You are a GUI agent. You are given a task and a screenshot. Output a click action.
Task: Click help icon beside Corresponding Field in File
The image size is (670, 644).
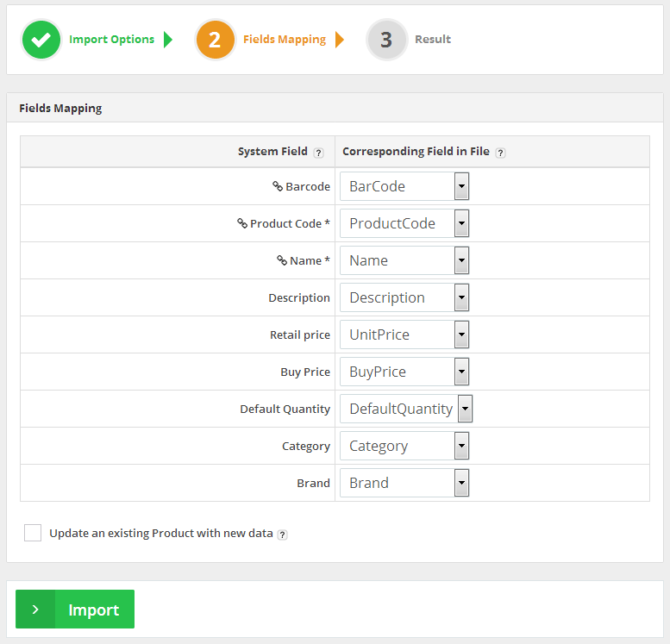500,153
